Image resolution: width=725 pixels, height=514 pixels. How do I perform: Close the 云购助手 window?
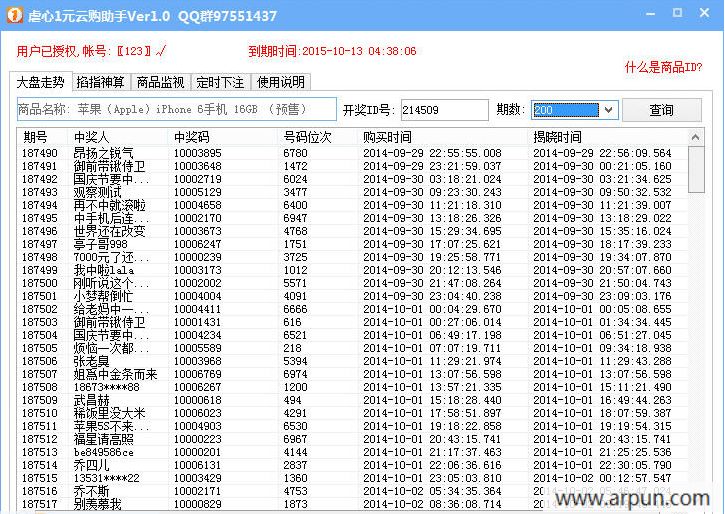[704, 13]
